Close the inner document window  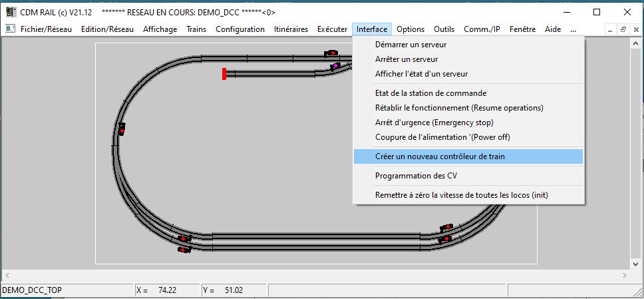pyautogui.click(x=636, y=29)
